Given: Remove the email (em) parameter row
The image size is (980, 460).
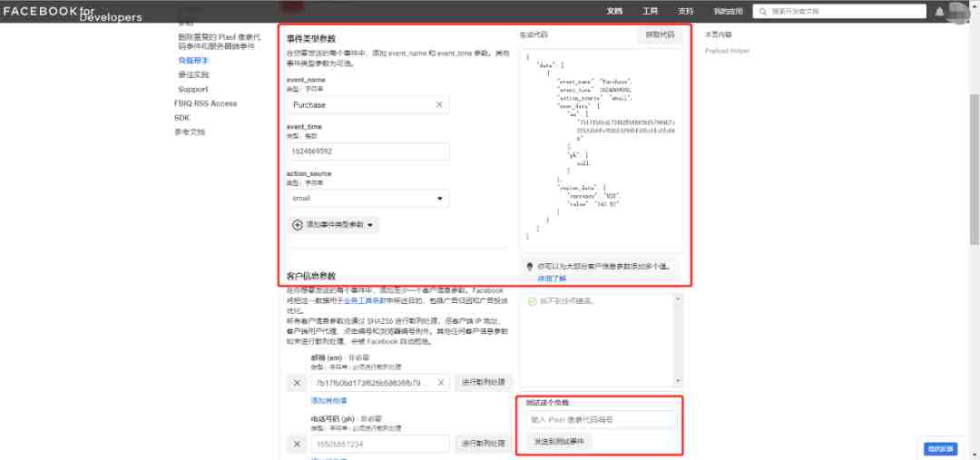Looking at the screenshot, I should 296,383.
